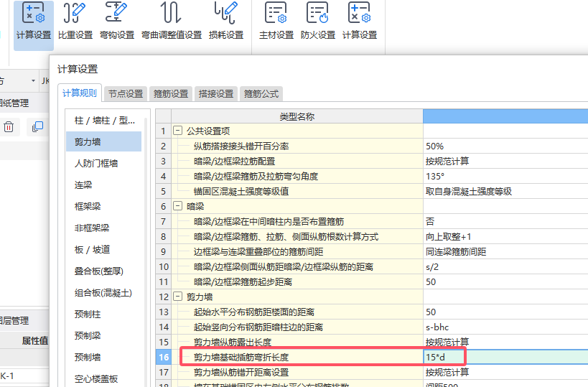The image size is (588, 387).
Task: Select 板 / 坡道 category
Action: tap(104, 249)
